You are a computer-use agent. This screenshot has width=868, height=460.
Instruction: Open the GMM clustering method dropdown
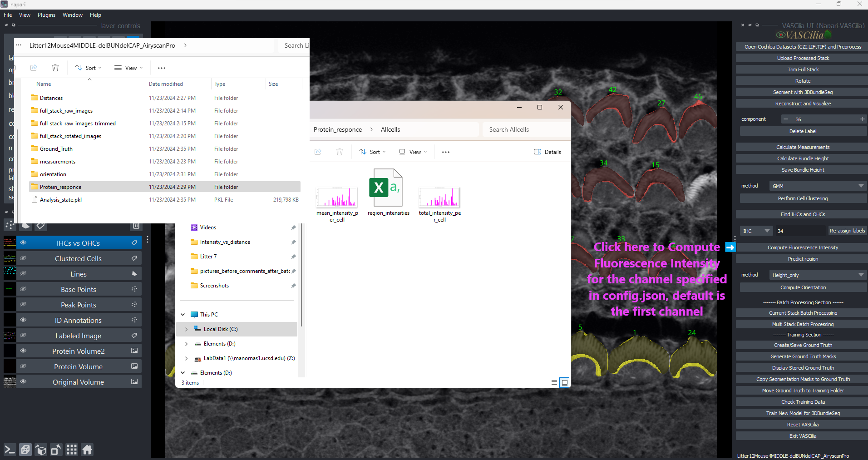click(818, 186)
